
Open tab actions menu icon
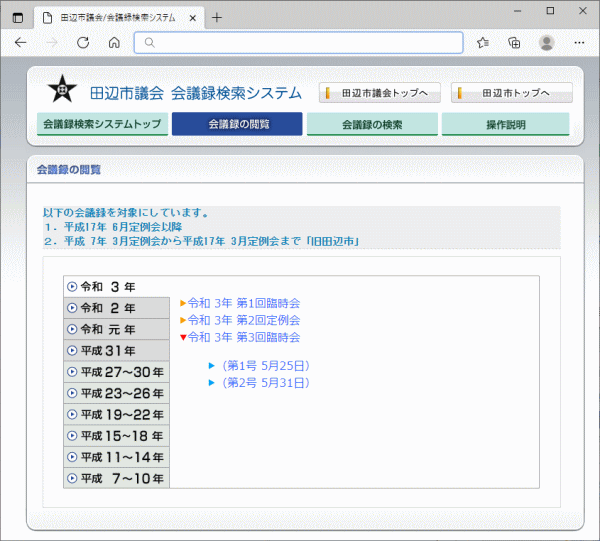tap(18, 18)
